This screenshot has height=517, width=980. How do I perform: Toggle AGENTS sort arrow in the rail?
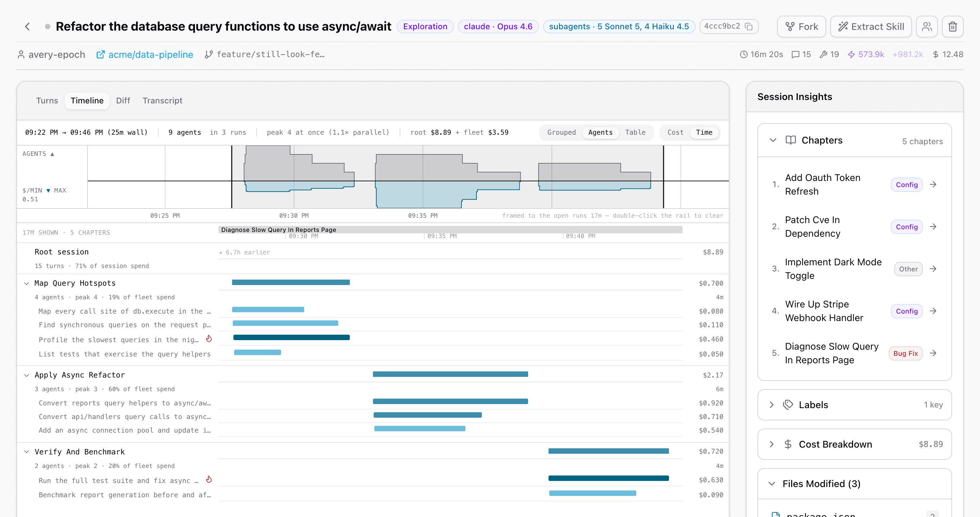52,154
